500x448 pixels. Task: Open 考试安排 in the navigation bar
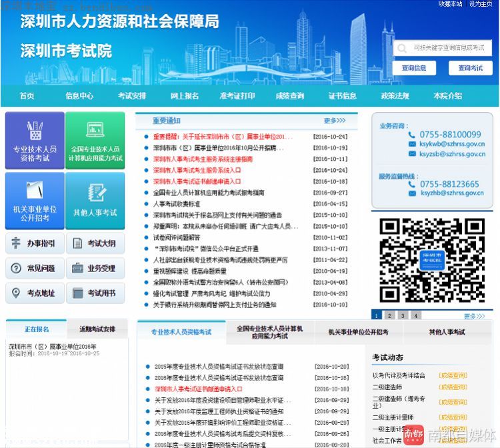pyautogui.click(x=132, y=95)
